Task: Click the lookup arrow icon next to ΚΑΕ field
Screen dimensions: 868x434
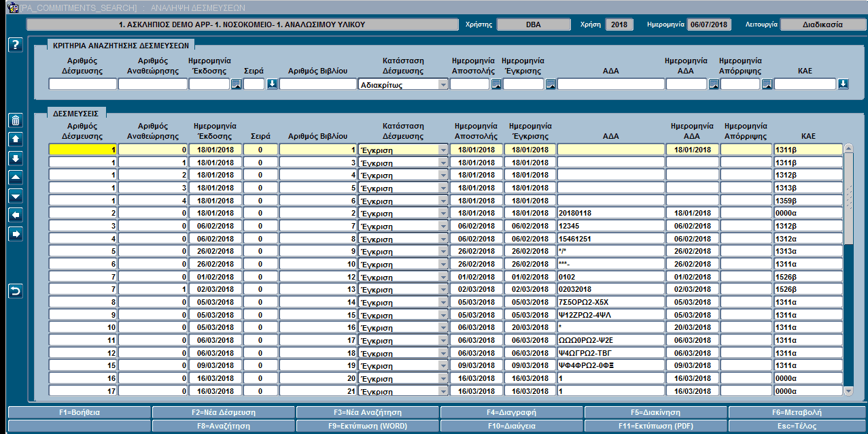Action: click(843, 84)
